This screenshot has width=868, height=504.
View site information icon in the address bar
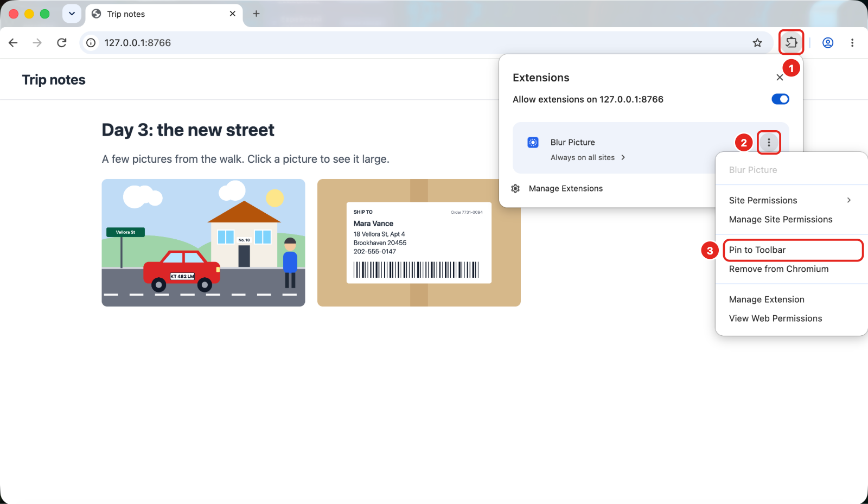tap(91, 43)
